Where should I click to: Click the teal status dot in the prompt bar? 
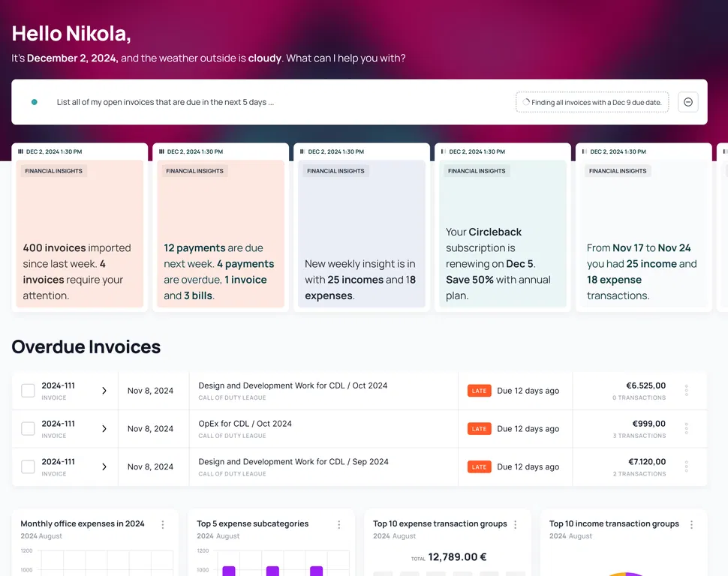(35, 102)
